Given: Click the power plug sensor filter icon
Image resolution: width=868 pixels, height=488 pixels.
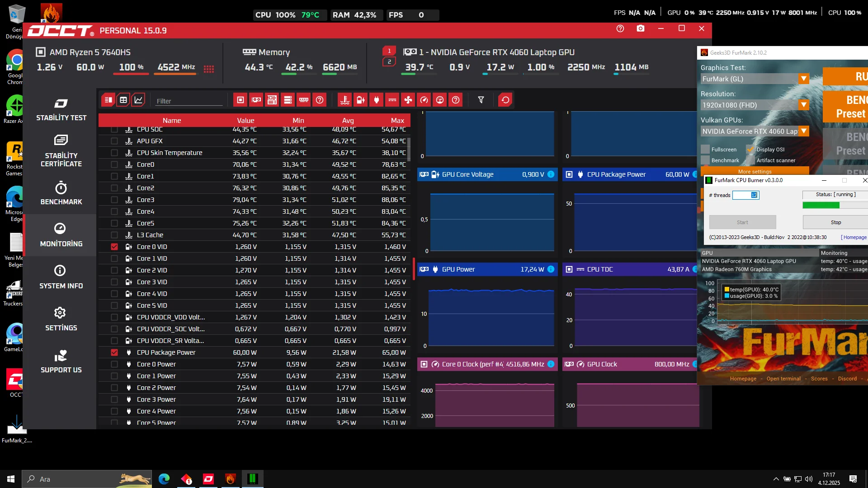Looking at the screenshot, I should 377,100.
